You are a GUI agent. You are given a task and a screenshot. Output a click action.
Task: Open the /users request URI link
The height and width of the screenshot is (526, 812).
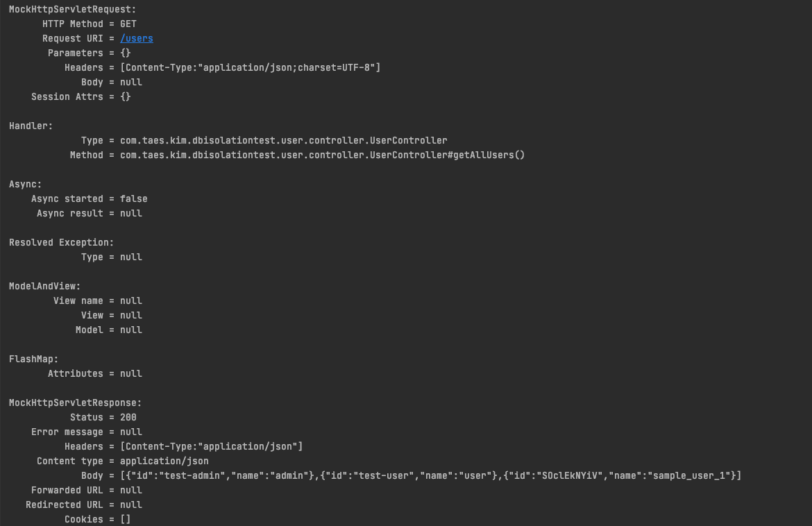[137, 38]
